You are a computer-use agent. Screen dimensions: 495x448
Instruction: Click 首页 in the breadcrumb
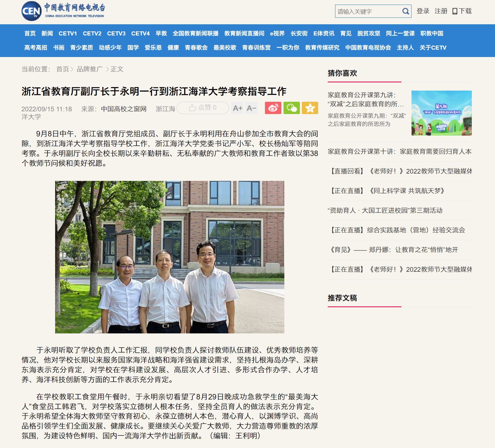click(x=62, y=69)
